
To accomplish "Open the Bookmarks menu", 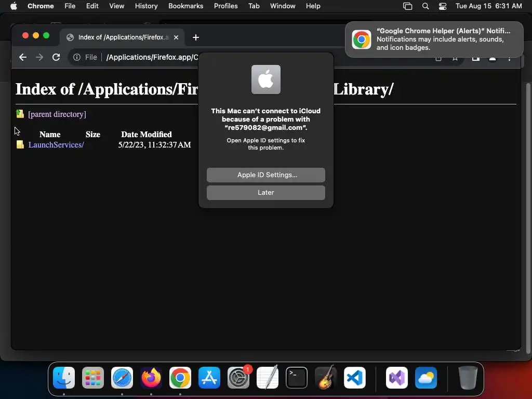I will coord(185,6).
